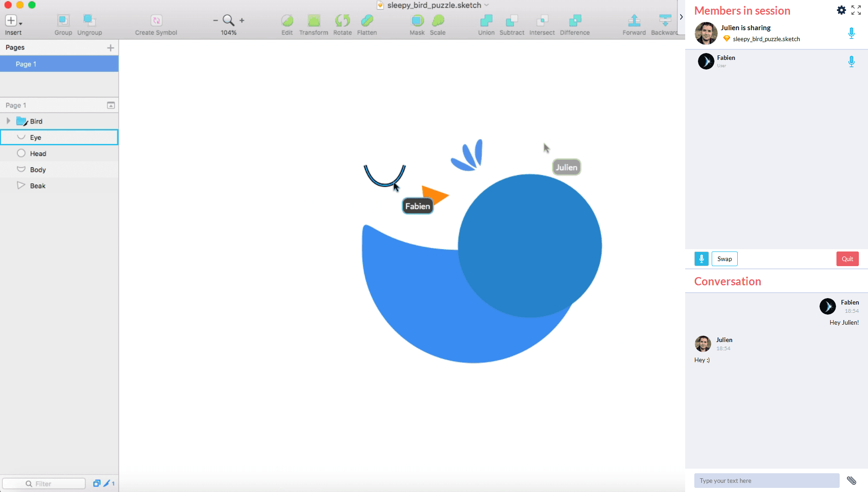This screenshot has height=492, width=868.
Task: Expand the Bird group layer
Action: pyautogui.click(x=8, y=121)
